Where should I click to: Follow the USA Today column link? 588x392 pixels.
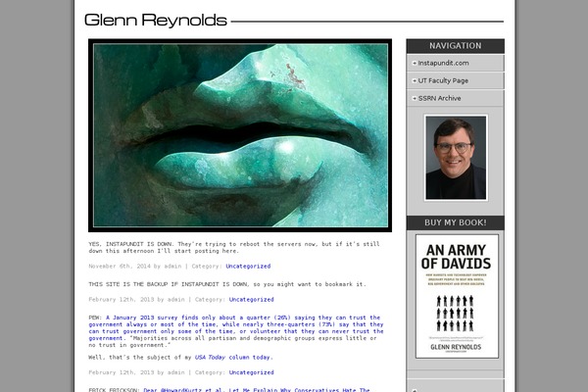(x=233, y=358)
